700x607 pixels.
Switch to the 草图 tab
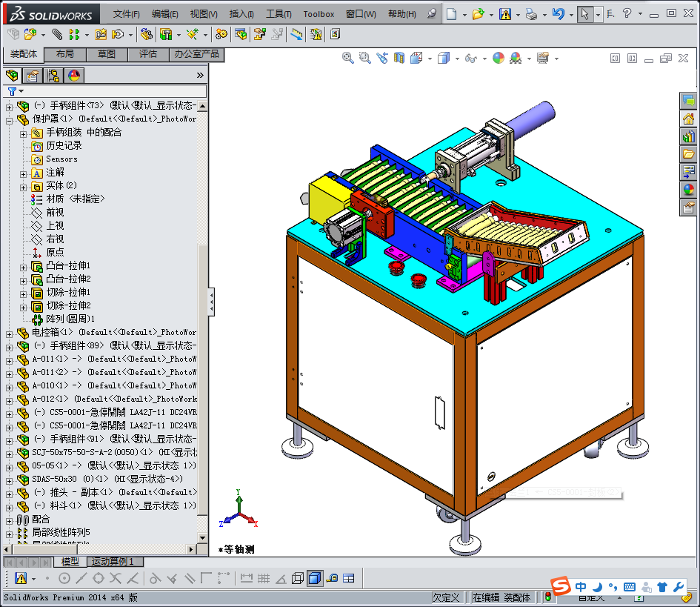click(107, 54)
